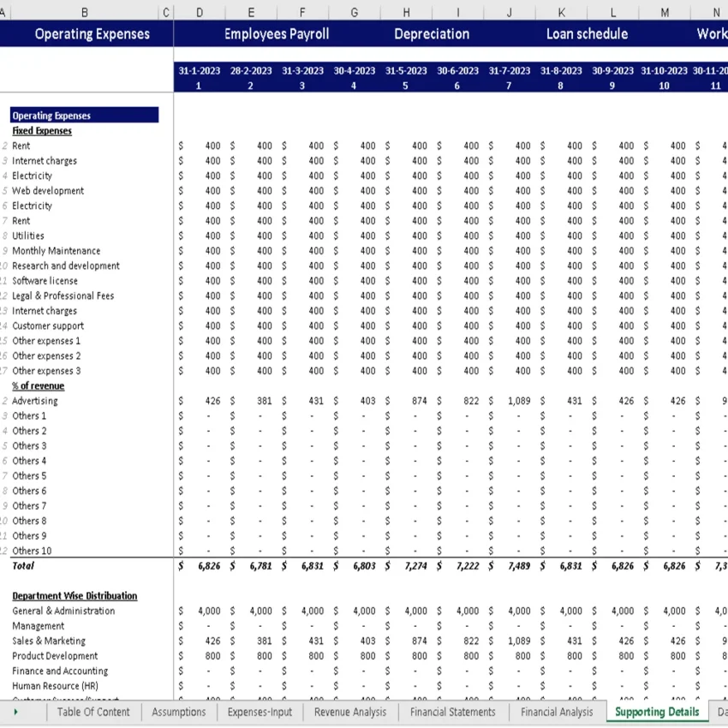728x728 pixels.
Task: Click the Depreciation navigation banner
Action: [x=432, y=34]
